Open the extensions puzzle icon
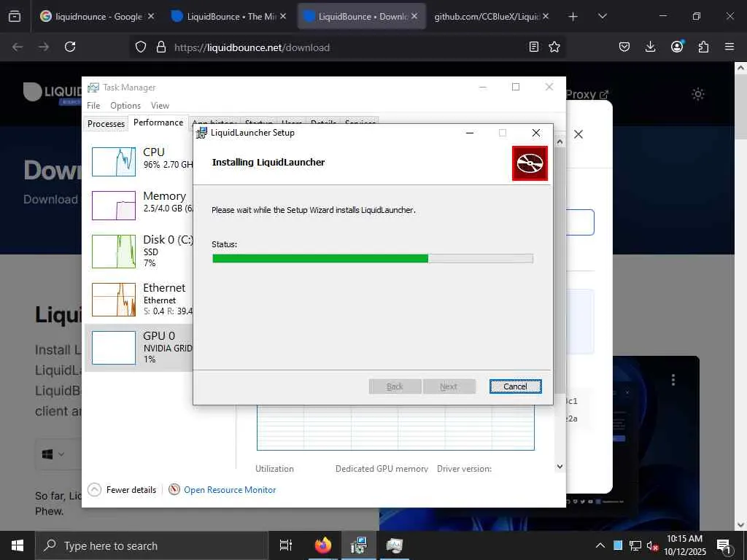 click(x=703, y=47)
